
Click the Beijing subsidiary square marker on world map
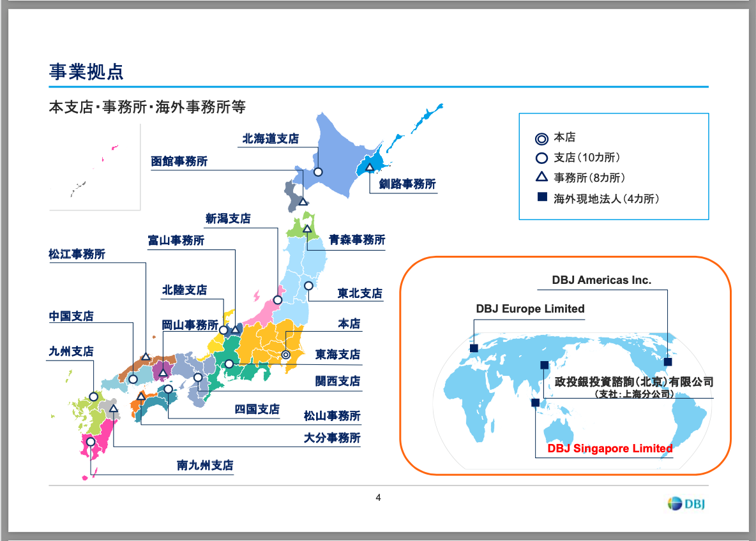point(545,365)
